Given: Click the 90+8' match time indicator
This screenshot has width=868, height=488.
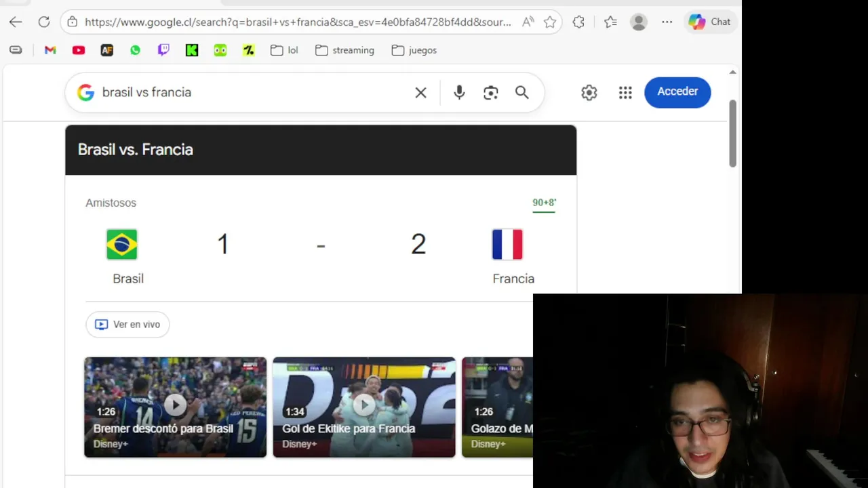Looking at the screenshot, I should (x=544, y=203).
